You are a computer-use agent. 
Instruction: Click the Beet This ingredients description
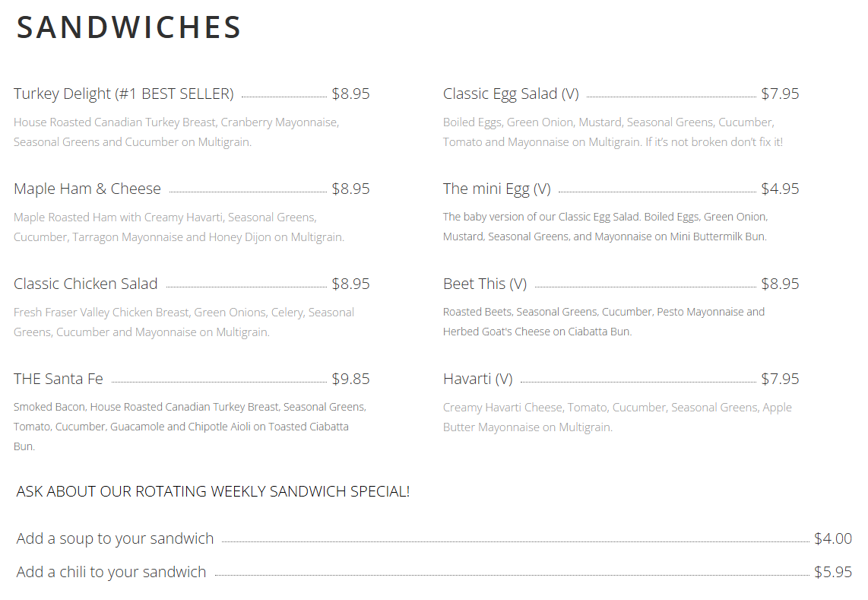pyautogui.click(x=603, y=322)
